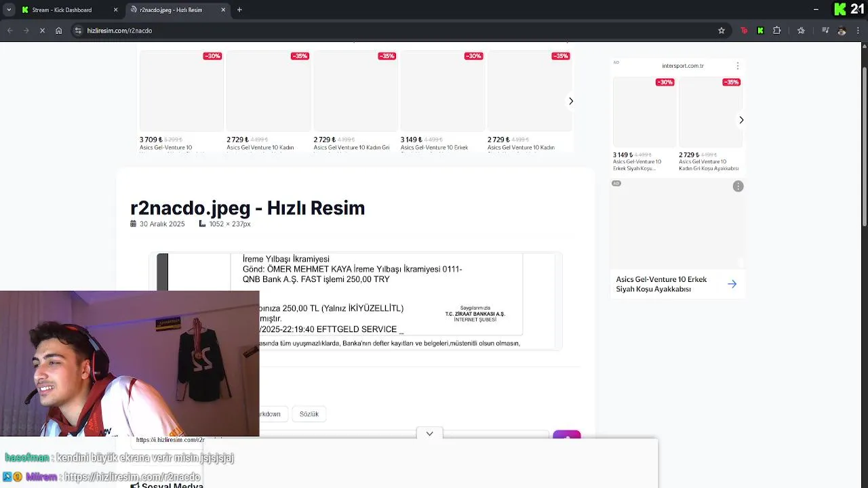Show next items in sidebar ad
Screen dimensions: 868x488
coord(741,120)
